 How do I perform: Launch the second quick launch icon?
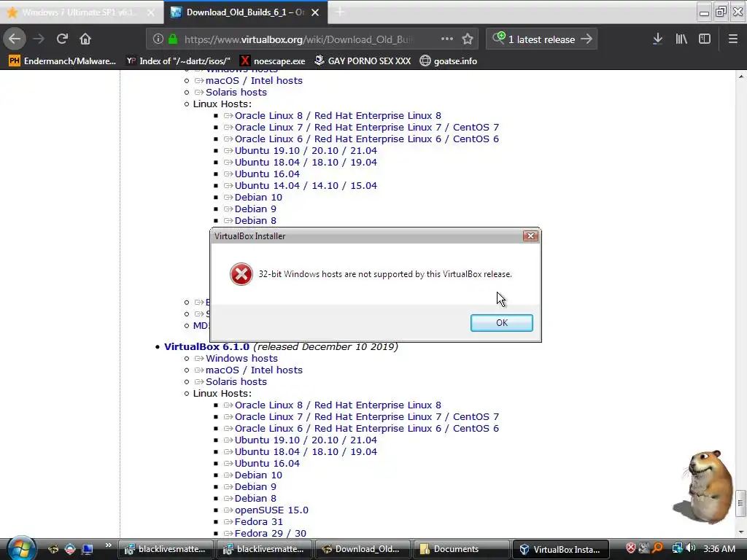pos(70,549)
